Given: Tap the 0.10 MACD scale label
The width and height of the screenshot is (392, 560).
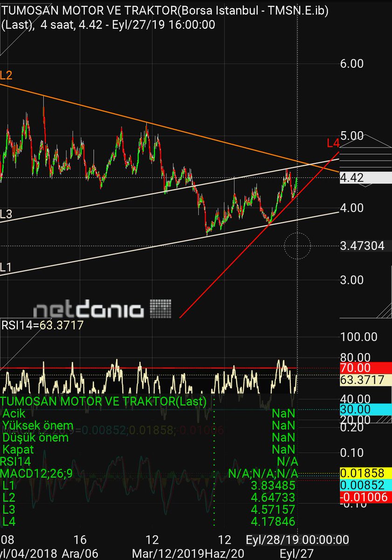Looking at the screenshot, I should (352, 453).
